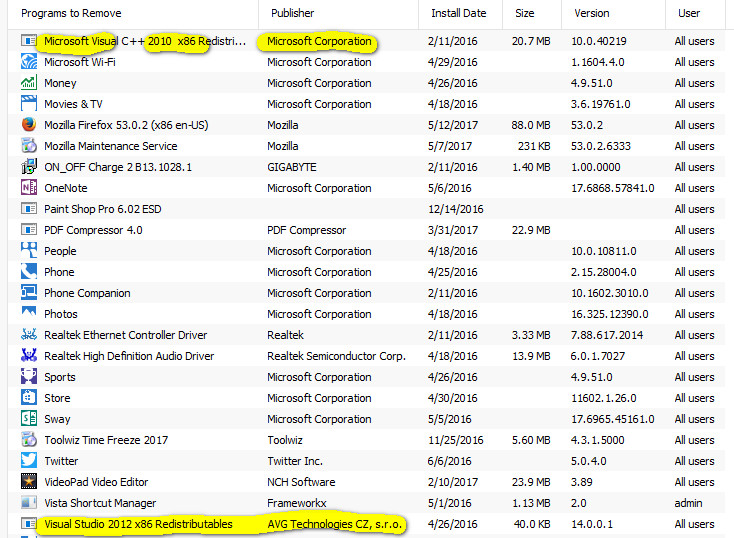
Task: Click the Sports app icon
Action: click(29, 376)
